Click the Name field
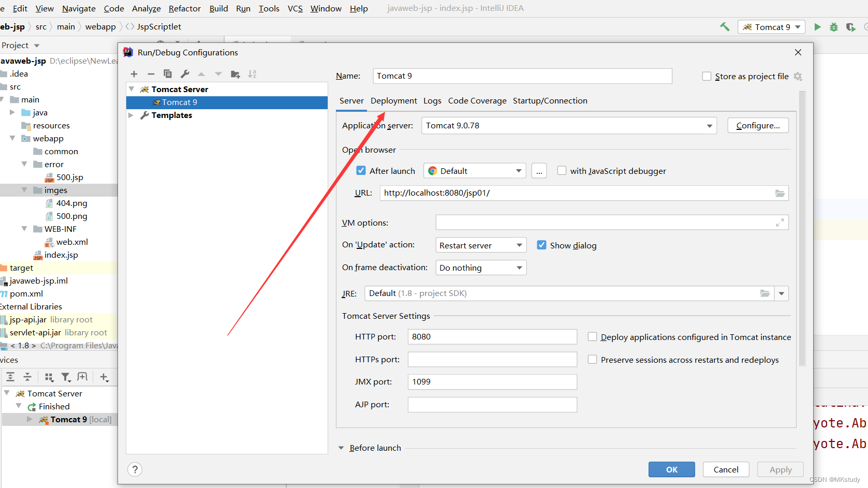Screen dimensions: 868x488 [522, 76]
